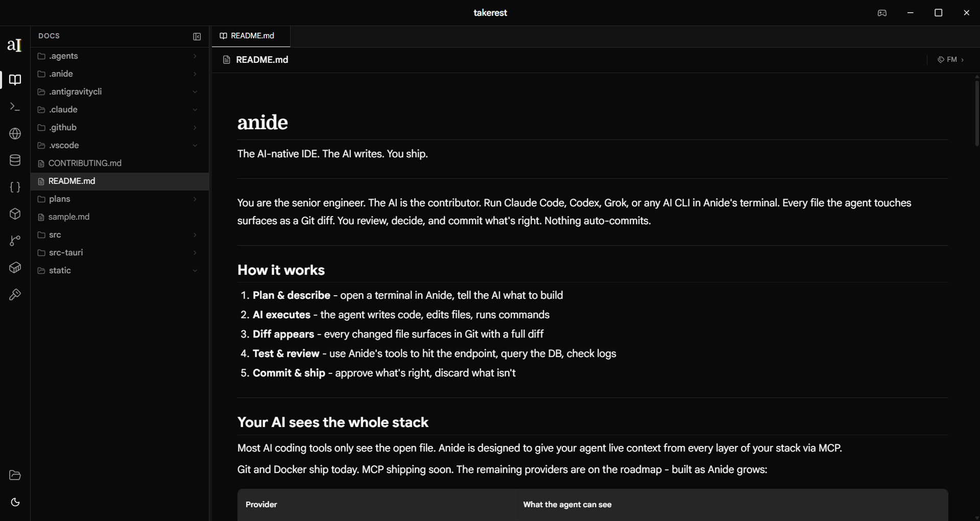Collapse the .claude folder chevron
This screenshot has height=521, width=980.
[195, 110]
